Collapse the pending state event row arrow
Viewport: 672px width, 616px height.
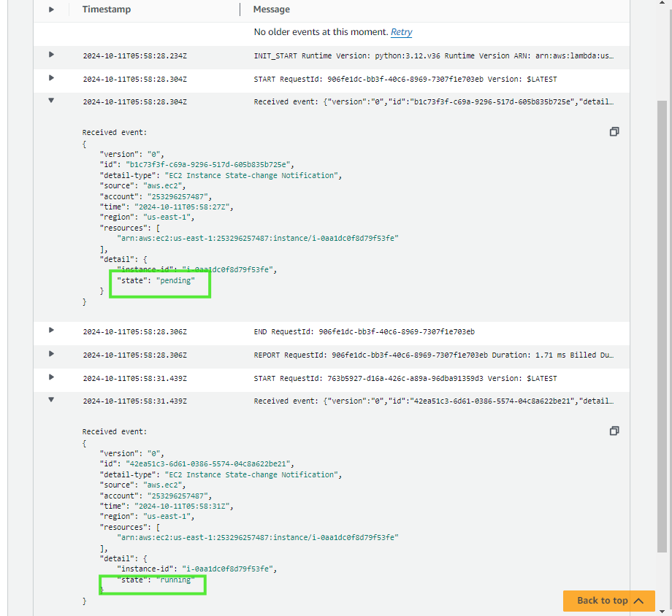[51, 101]
